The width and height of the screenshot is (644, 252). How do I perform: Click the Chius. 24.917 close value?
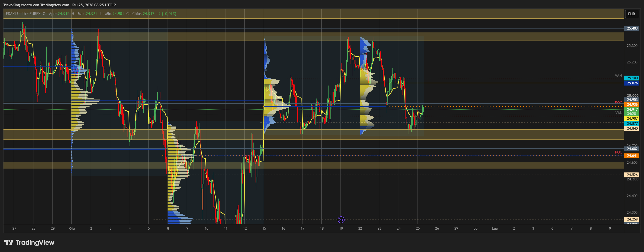tap(143, 14)
